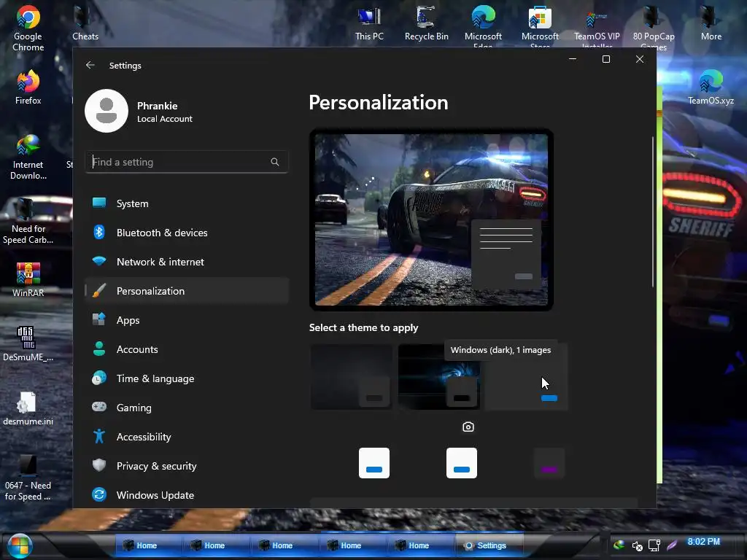Click the magnifier icon in the search box
Image resolution: width=747 pixels, height=560 pixels.
coord(275,162)
